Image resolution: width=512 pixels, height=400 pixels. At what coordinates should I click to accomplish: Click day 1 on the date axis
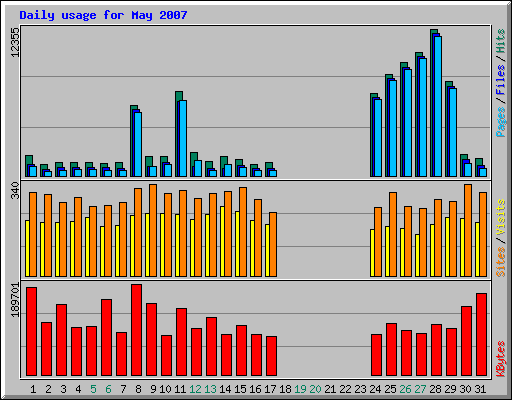[33, 389]
